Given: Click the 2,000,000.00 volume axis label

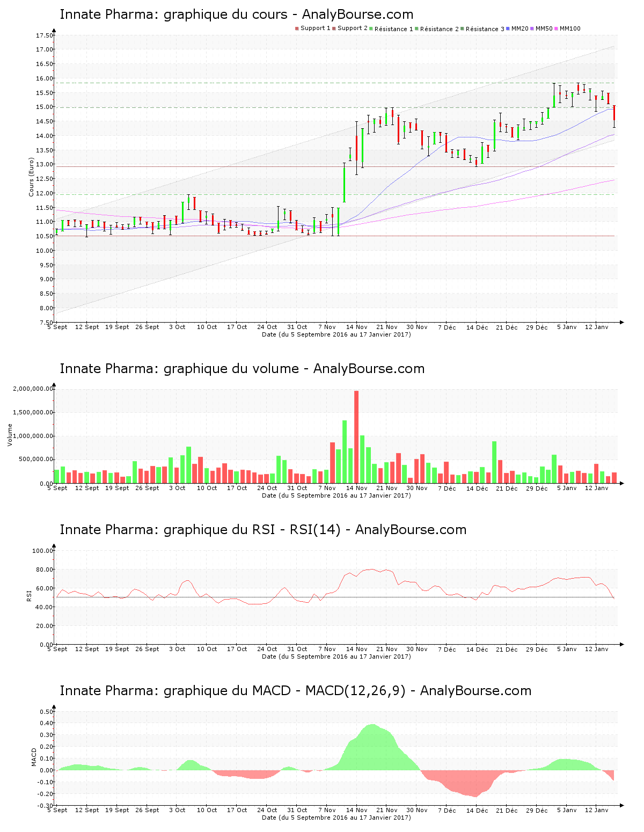Looking at the screenshot, I should pos(33,389).
